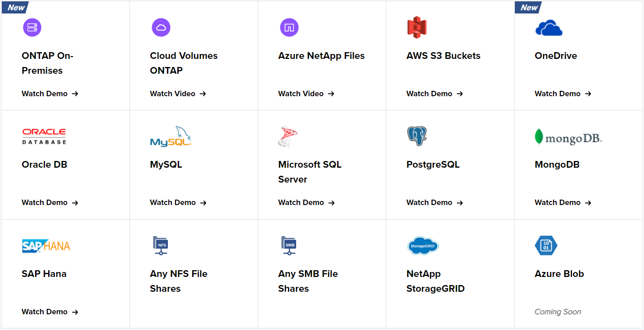Click the SMB folder share icon
This screenshot has width=644, height=330.
pos(288,245)
